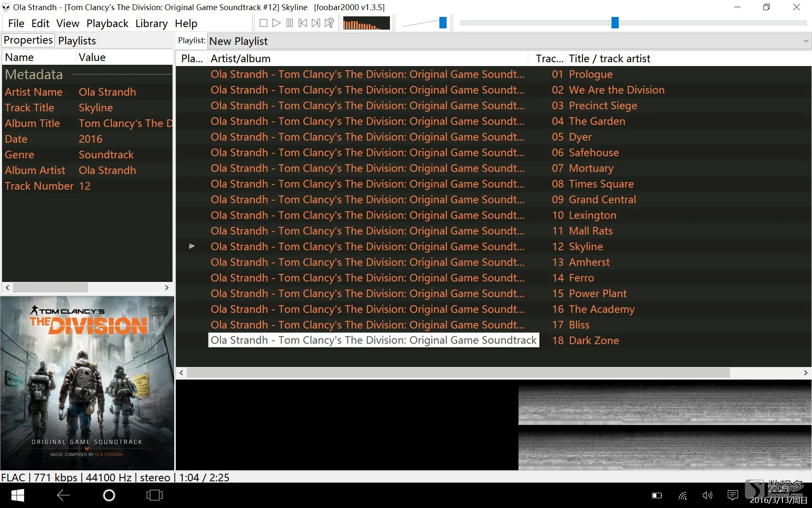812x508 pixels.
Task: Open the File menu
Action: coord(16,23)
